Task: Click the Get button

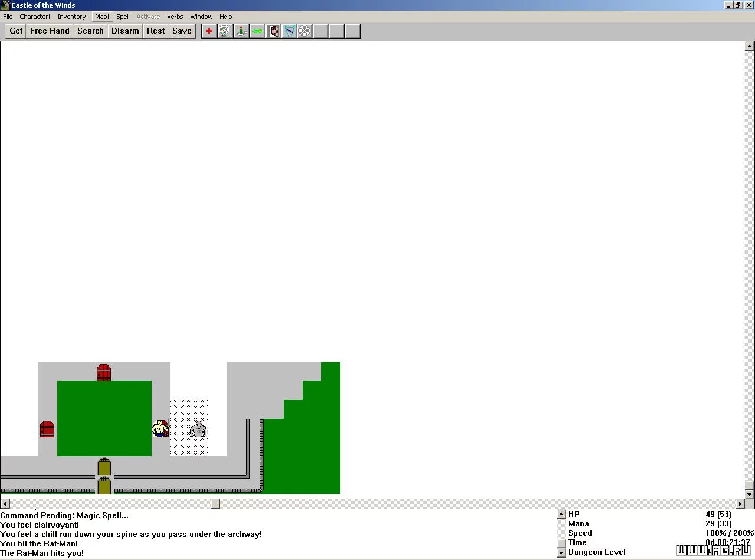Action: point(17,31)
